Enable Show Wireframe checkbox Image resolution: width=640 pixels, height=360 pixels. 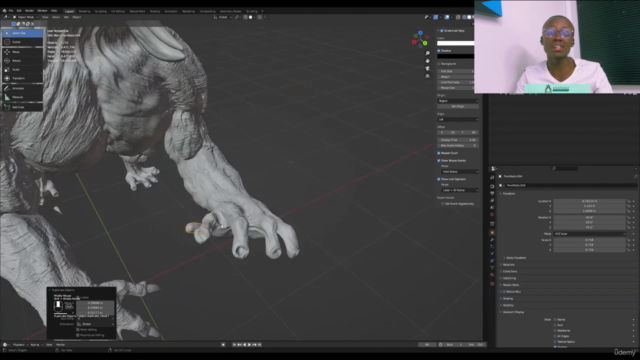pyautogui.click(x=555, y=331)
